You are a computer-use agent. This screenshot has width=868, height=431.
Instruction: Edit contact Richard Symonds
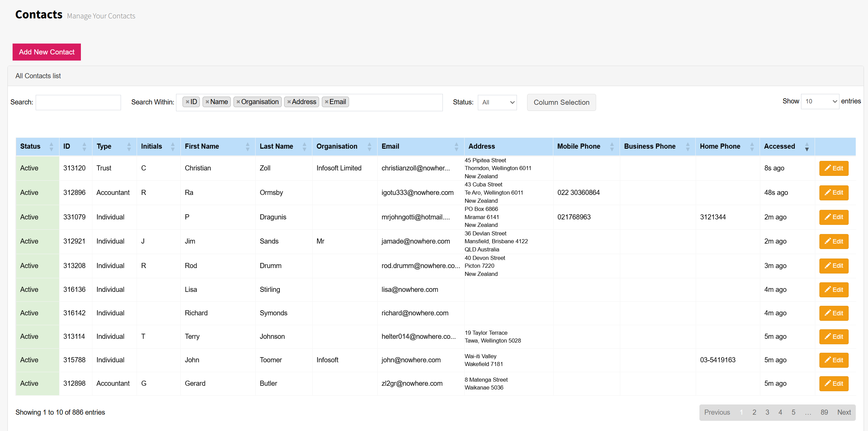point(834,313)
